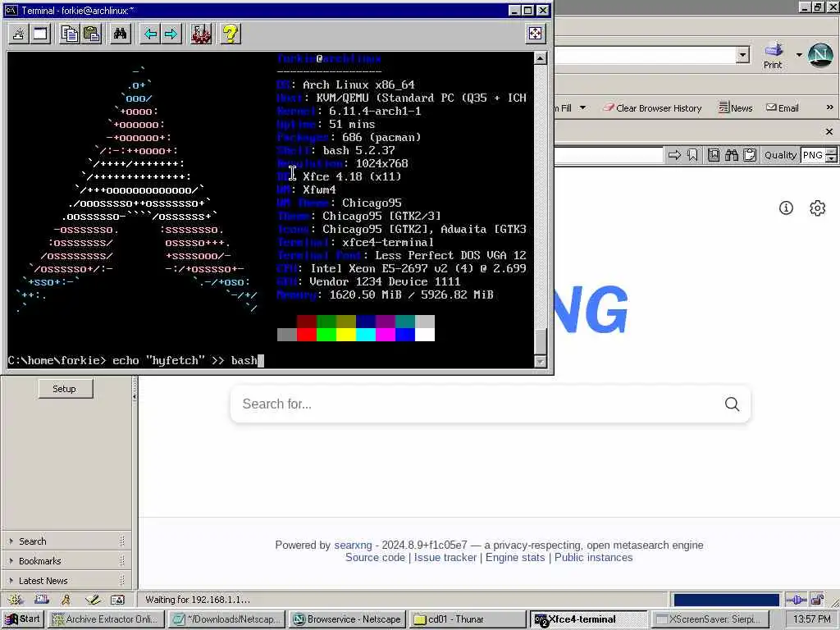The height and width of the screenshot is (630, 840).
Task: Open the Form Fill dropdown arrow
Action: 582,107
